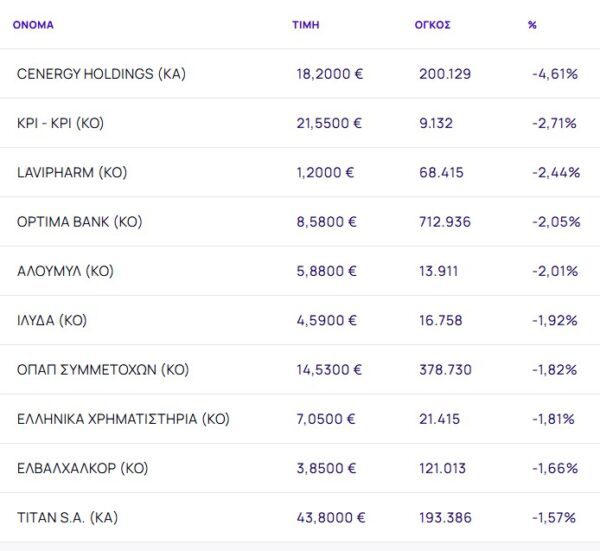Click OPTIMA BANK (ΚΟ) name
Viewport: 600px width, 551px height.
point(80,222)
